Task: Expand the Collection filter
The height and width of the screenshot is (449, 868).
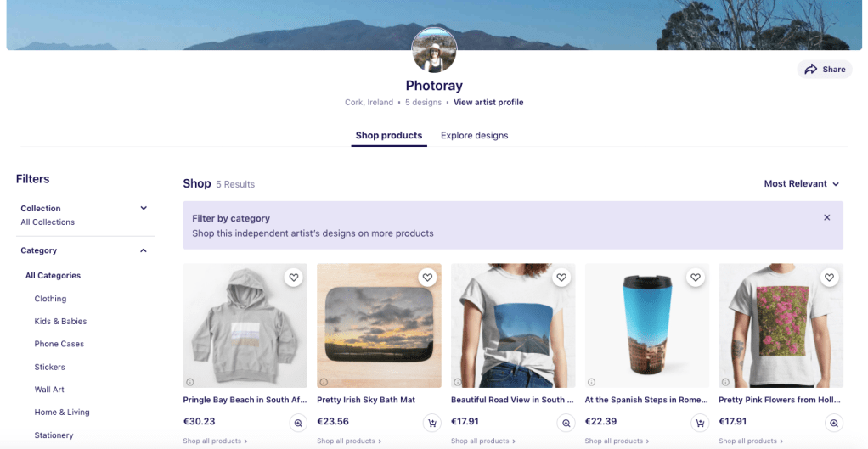Action: click(x=144, y=208)
